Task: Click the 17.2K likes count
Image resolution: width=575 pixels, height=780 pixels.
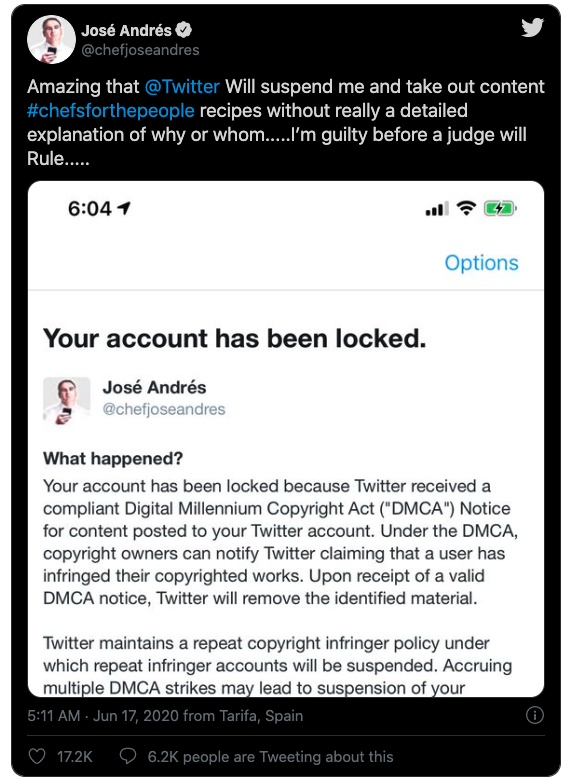Action: click(x=75, y=757)
